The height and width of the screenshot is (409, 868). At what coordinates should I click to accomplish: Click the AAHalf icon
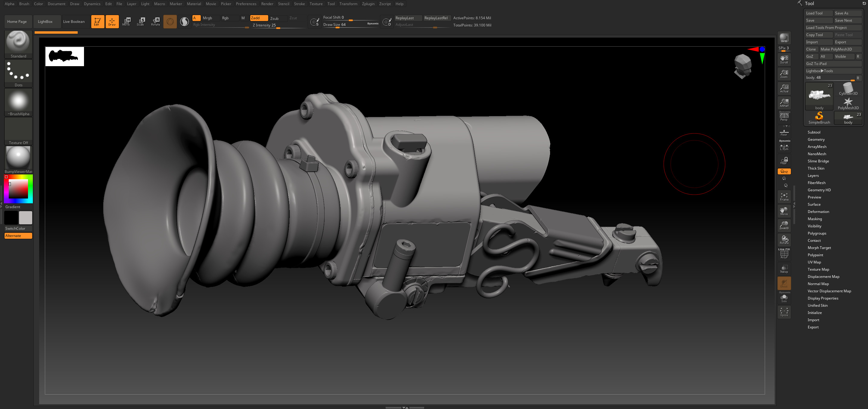tap(784, 103)
